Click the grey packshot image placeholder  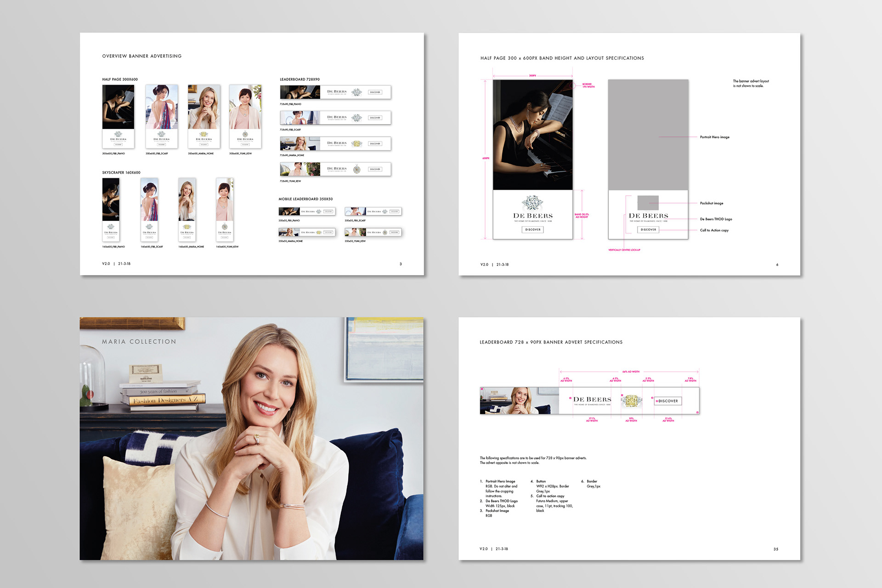click(648, 203)
